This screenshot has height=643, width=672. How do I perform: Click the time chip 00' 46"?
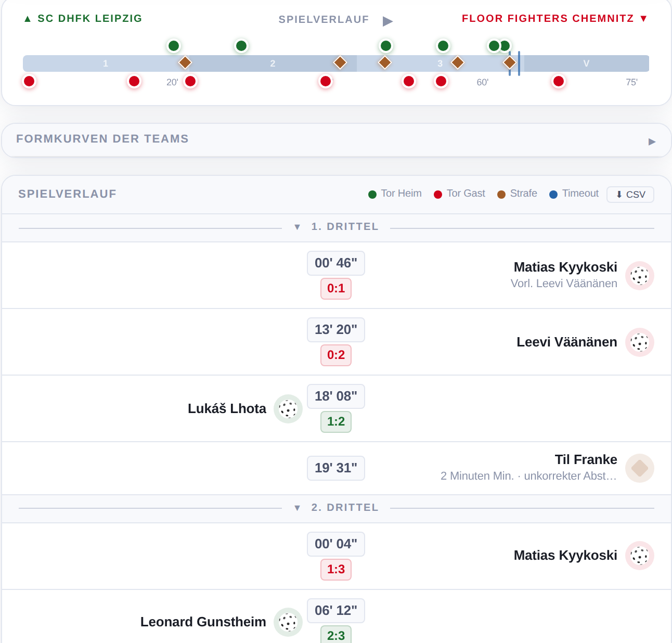pyautogui.click(x=336, y=263)
